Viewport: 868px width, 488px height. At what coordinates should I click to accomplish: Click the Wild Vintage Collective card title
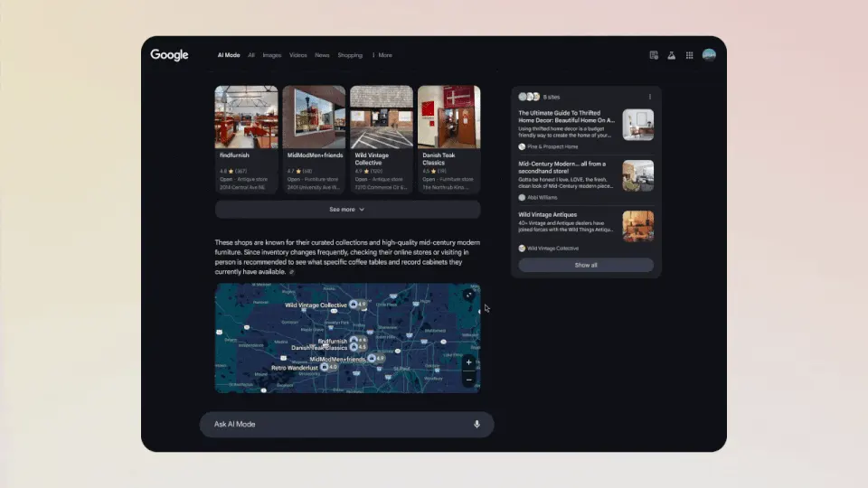click(372, 159)
